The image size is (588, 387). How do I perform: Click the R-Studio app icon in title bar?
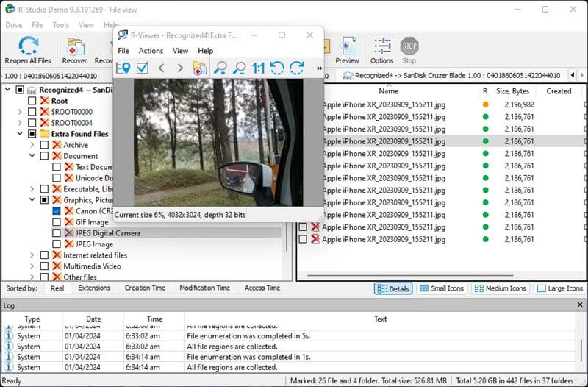(10, 9)
